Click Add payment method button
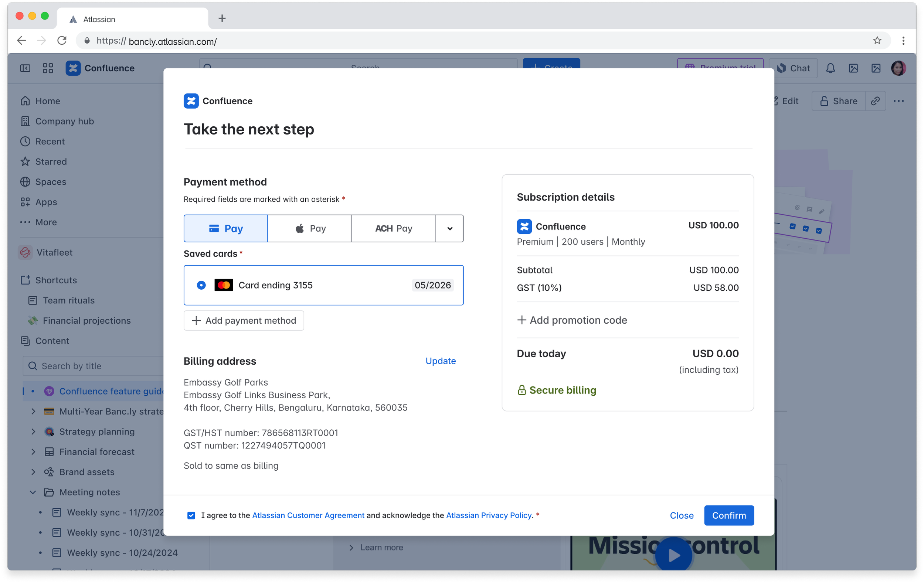The image size is (924, 583). coord(244,320)
